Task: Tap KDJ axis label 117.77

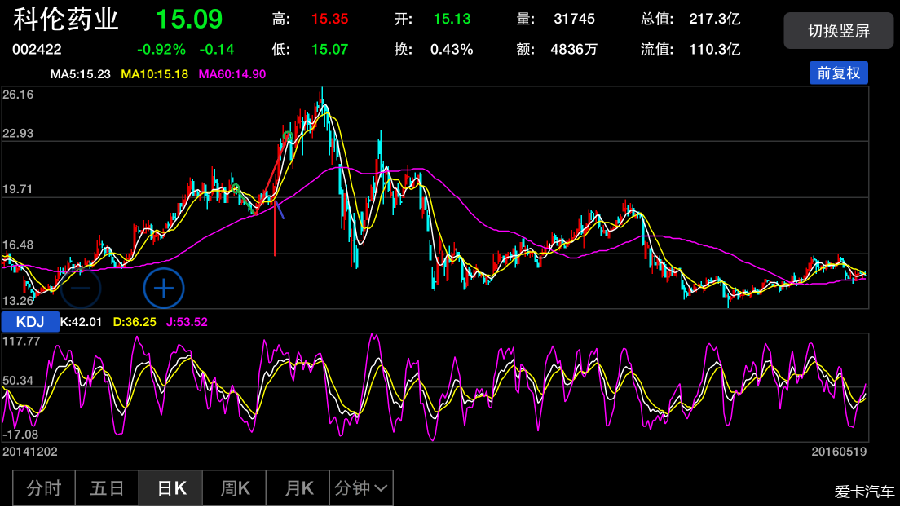Action: pyautogui.click(x=21, y=341)
